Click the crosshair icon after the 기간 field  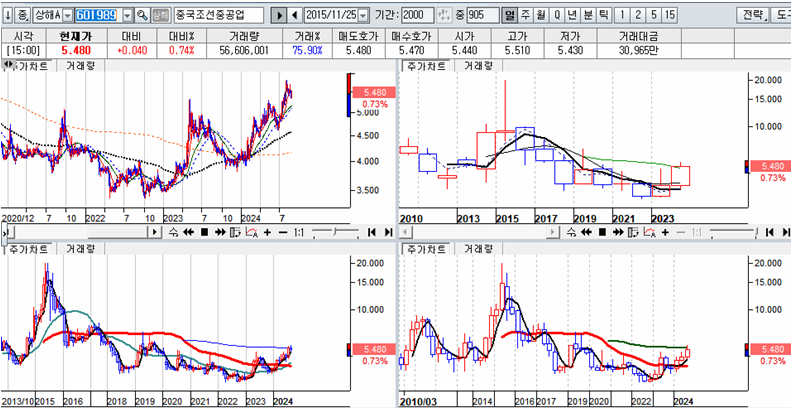tap(443, 15)
